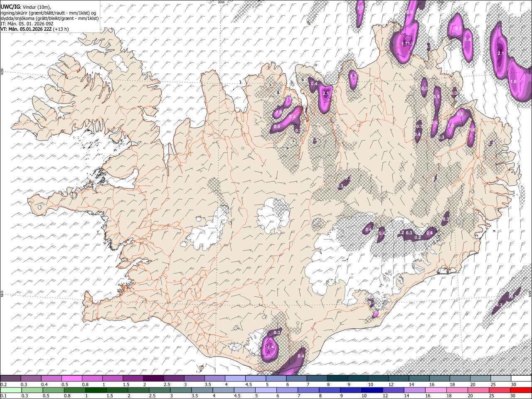
Task: Click the '(+13 h)' forecast offset text
Action: (61, 29)
